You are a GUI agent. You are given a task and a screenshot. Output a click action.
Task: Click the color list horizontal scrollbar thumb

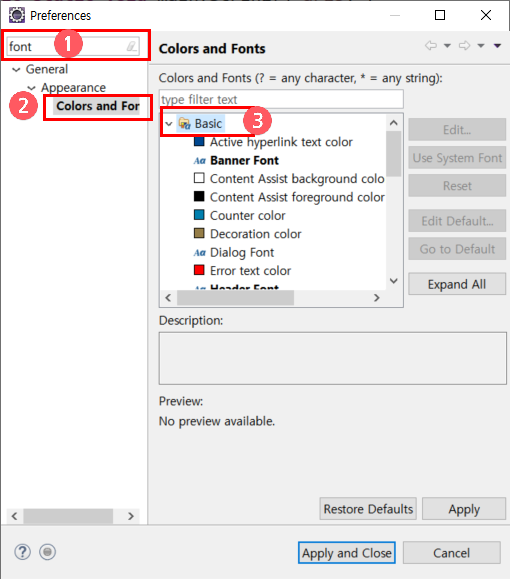pyautogui.click(x=235, y=298)
